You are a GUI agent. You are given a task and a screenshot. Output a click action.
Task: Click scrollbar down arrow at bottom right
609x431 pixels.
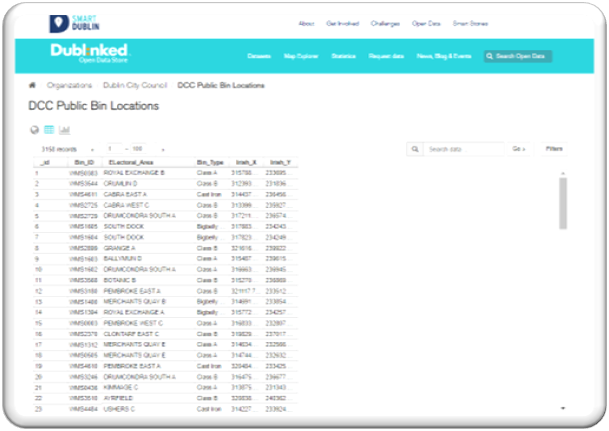pos(563,408)
